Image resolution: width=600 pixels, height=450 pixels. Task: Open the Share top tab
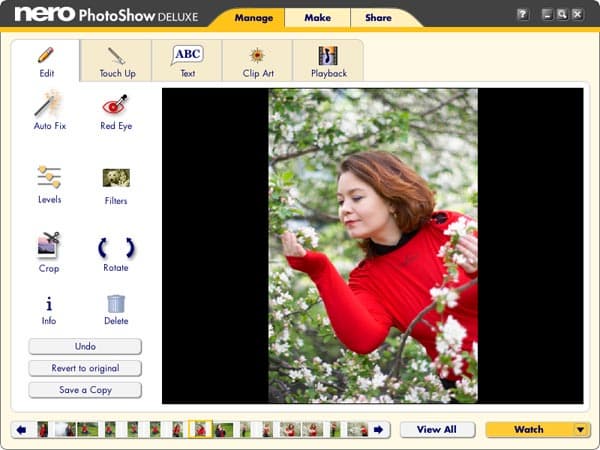(x=378, y=18)
